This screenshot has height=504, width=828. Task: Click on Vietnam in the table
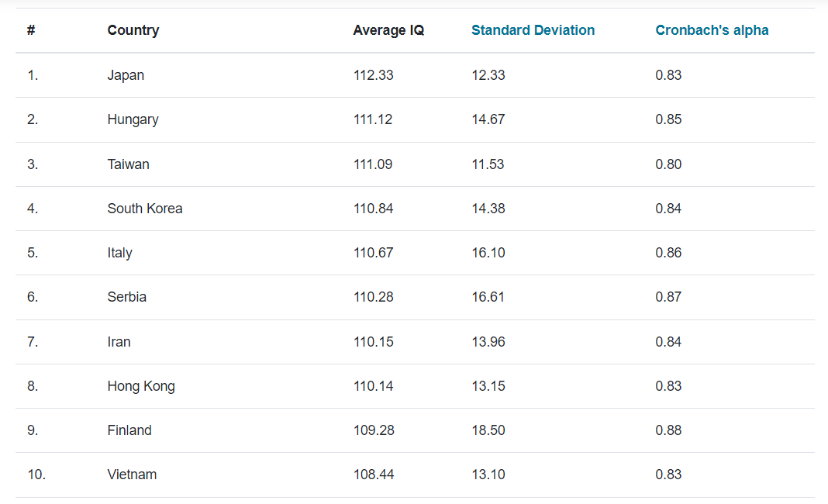tap(132, 475)
